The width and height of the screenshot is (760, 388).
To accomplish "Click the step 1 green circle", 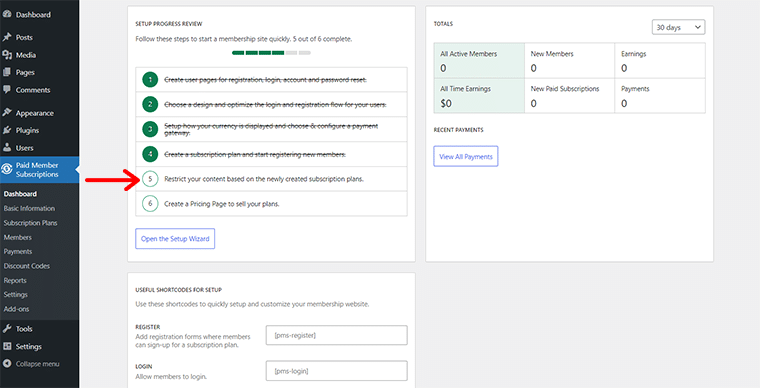I will tap(150, 79).
